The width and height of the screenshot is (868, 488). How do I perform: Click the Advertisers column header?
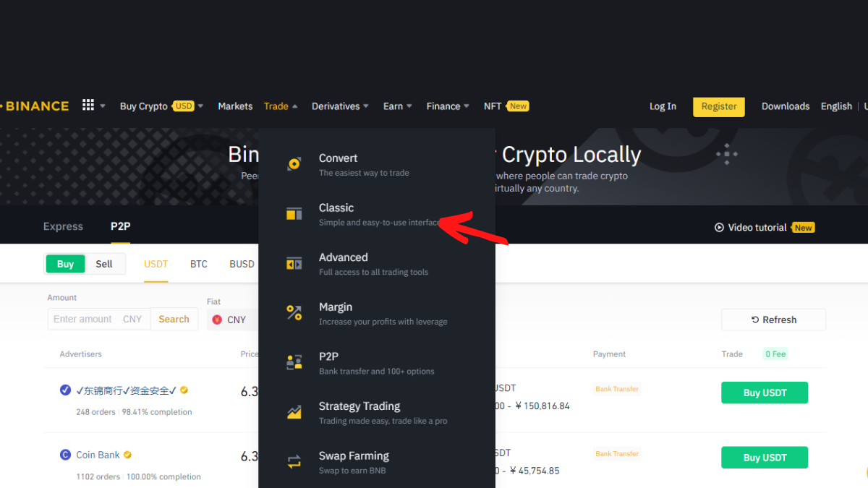81,354
